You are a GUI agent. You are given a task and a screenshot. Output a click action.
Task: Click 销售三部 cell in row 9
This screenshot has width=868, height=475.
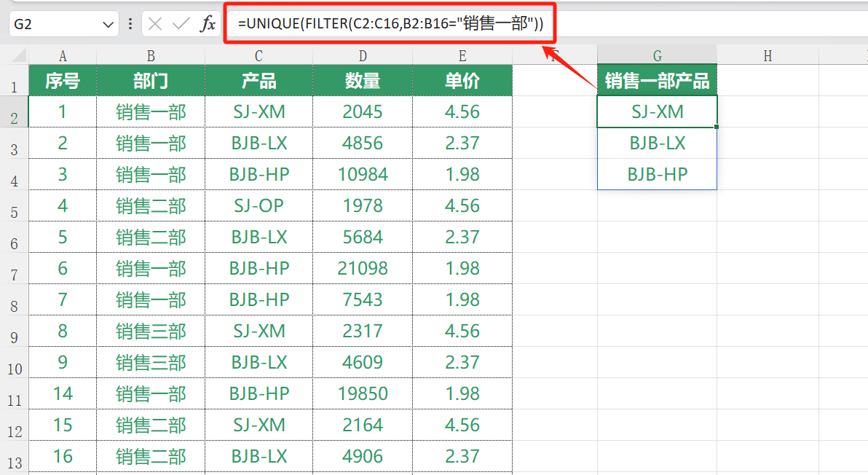pyautogui.click(x=151, y=331)
